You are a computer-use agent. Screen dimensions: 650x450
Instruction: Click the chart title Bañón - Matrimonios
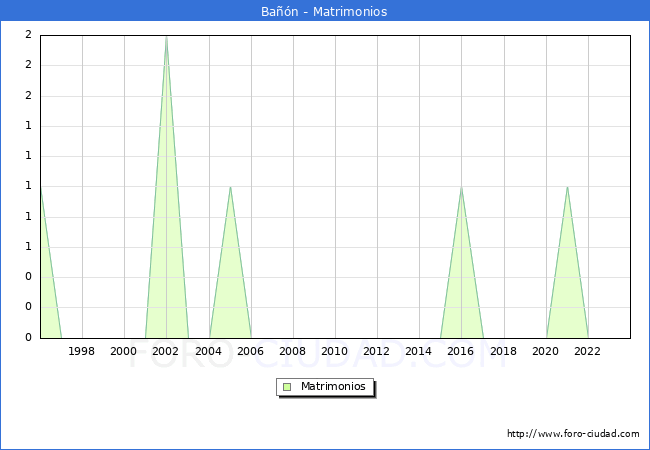(x=324, y=11)
